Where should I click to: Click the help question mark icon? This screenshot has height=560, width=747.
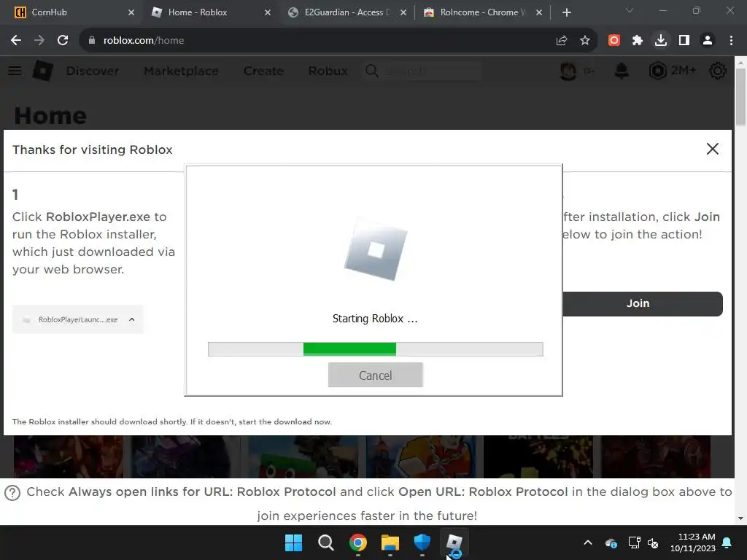click(12, 493)
